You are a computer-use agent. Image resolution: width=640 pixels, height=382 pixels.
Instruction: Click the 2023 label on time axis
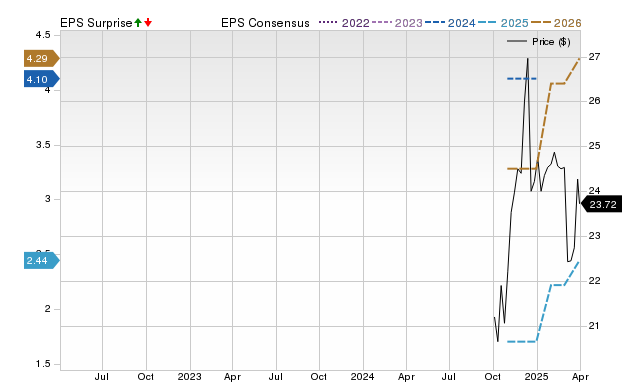(x=189, y=376)
